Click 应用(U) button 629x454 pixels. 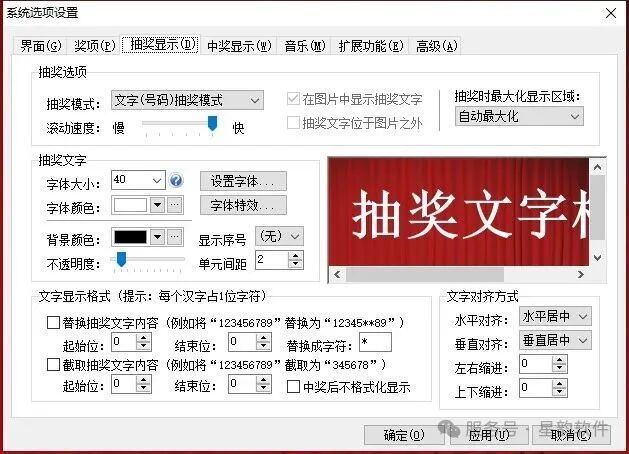click(x=489, y=435)
